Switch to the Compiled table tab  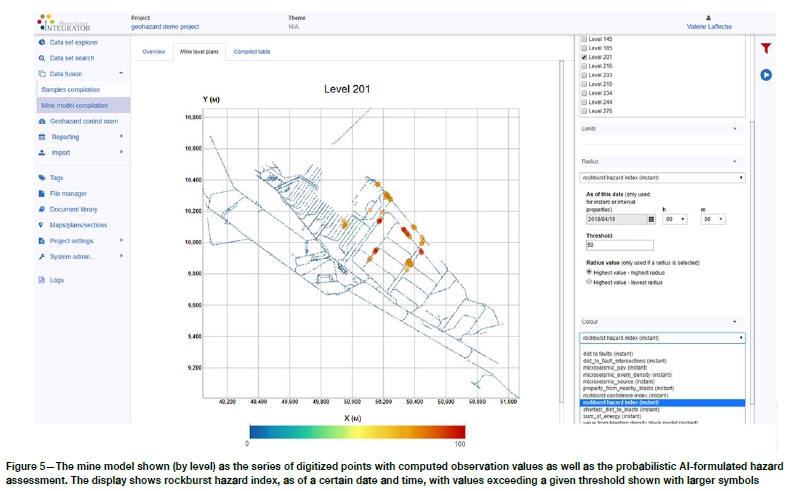pos(251,50)
